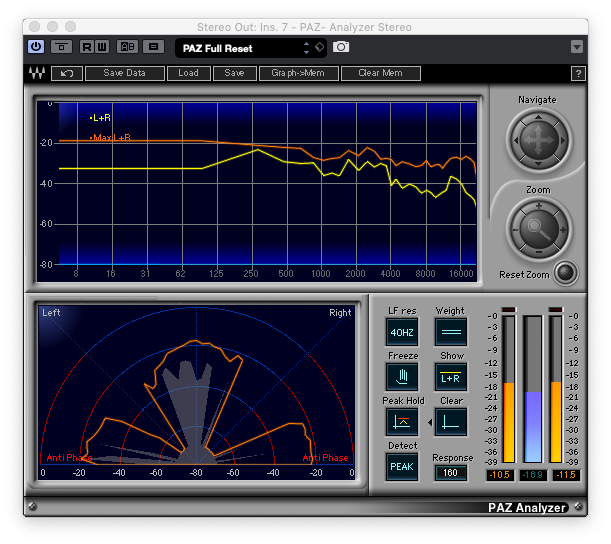611x544 pixels.
Task: Step presets with the up/down arrows
Action: (x=307, y=48)
